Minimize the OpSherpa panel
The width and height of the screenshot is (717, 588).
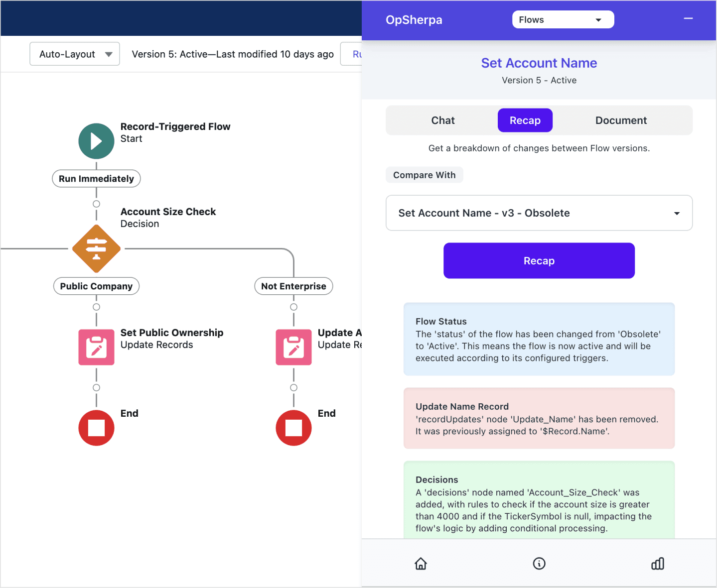point(689,18)
